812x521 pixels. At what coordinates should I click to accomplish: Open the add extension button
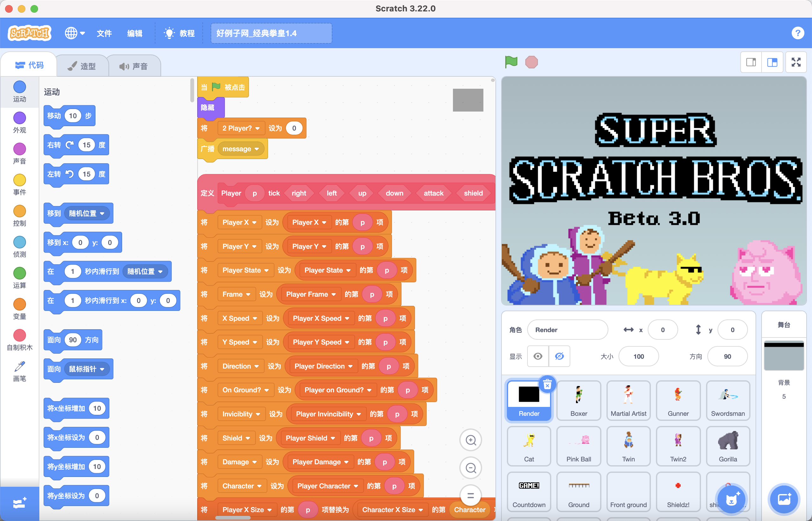click(x=20, y=503)
